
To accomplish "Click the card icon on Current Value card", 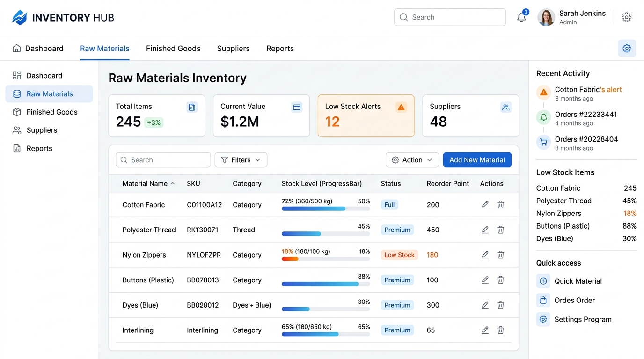I will coord(297,107).
